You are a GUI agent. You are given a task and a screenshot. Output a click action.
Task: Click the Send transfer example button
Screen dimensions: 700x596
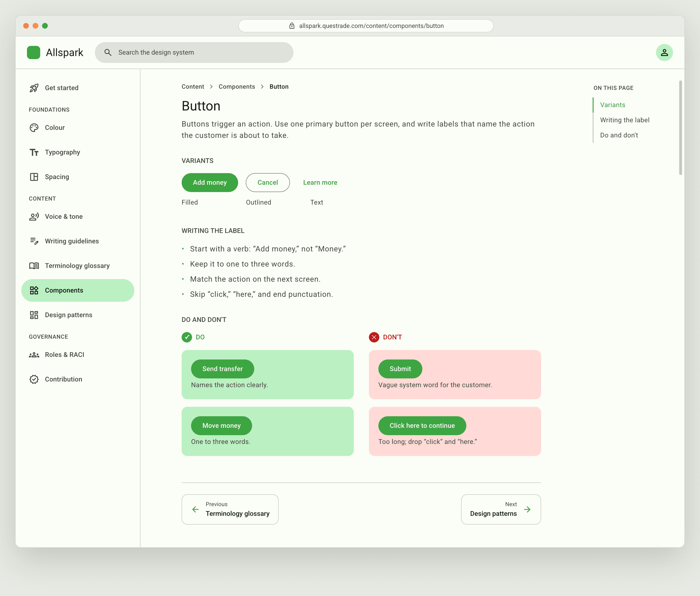(x=222, y=369)
